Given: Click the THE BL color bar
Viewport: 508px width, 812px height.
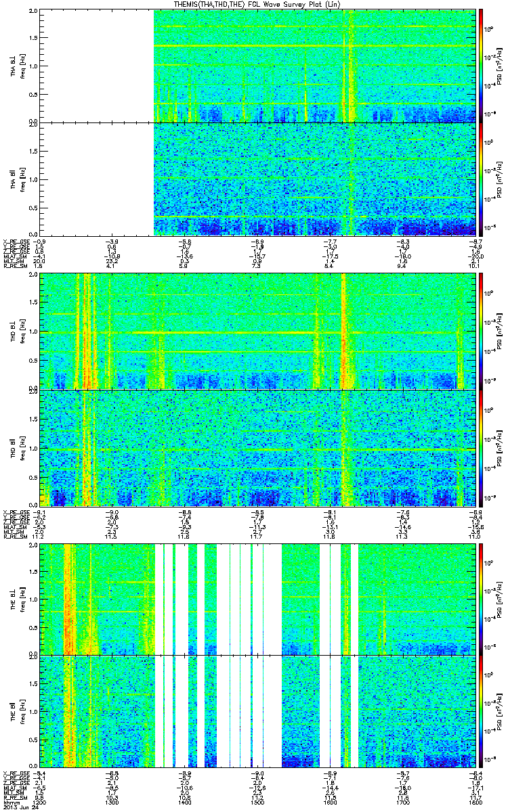Looking at the screenshot, I should click(481, 599).
